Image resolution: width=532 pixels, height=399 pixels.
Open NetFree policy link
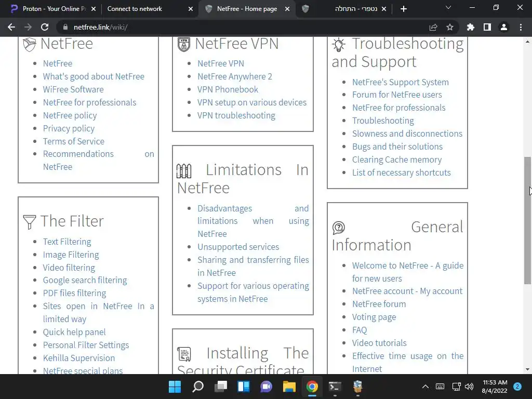pyautogui.click(x=70, y=115)
